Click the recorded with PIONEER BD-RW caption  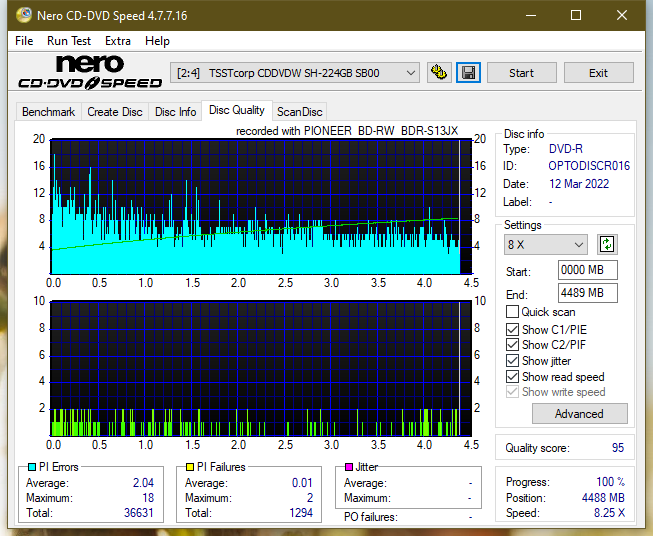click(347, 131)
